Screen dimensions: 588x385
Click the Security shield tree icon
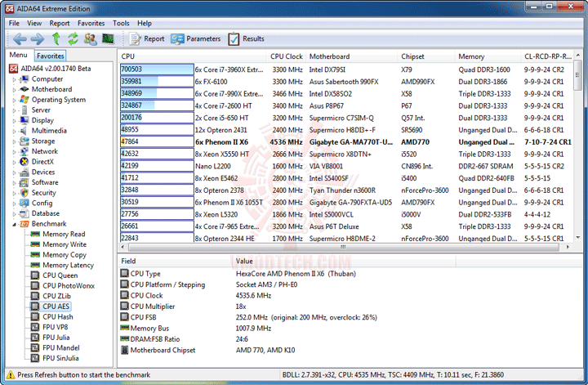[24, 193]
